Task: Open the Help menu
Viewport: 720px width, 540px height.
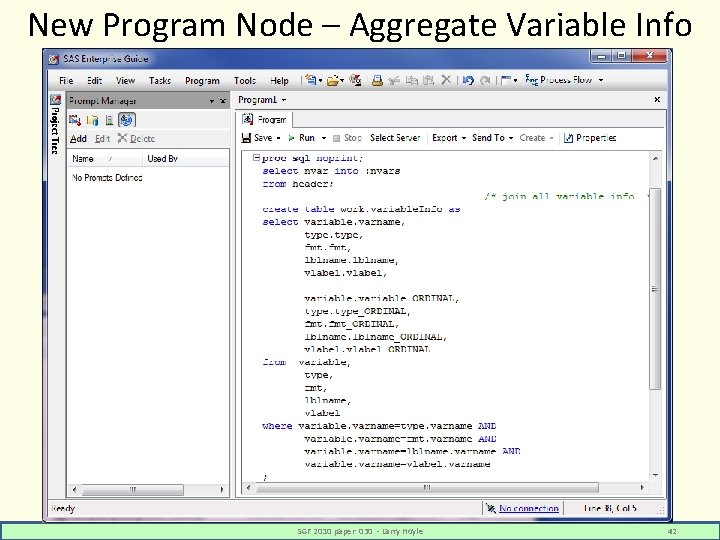Action: tap(279, 80)
